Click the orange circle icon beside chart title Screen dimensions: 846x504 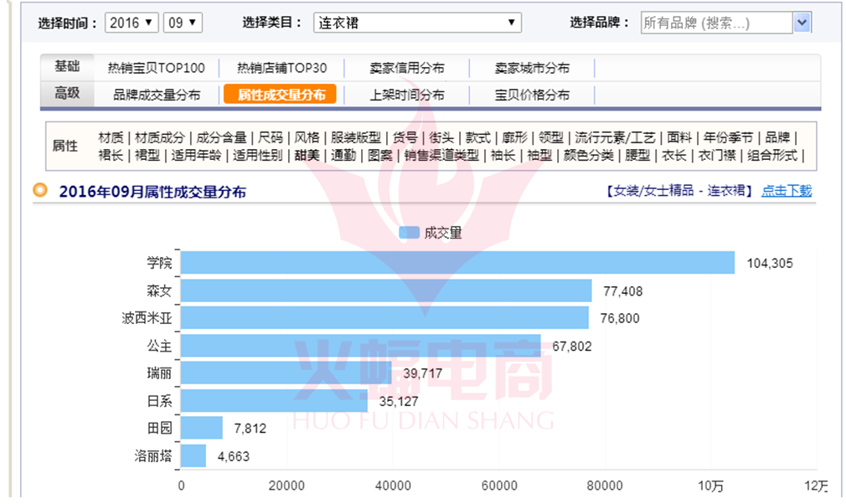(x=40, y=190)
